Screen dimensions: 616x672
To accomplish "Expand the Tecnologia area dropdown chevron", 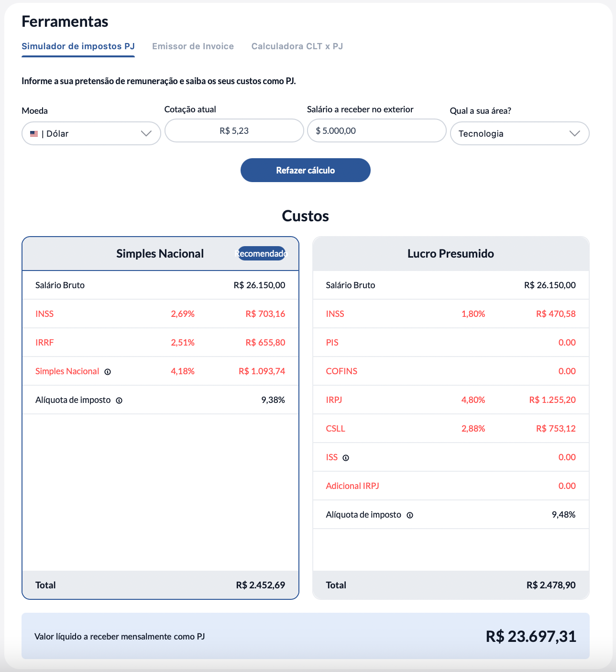I will [x=575, y=134].
